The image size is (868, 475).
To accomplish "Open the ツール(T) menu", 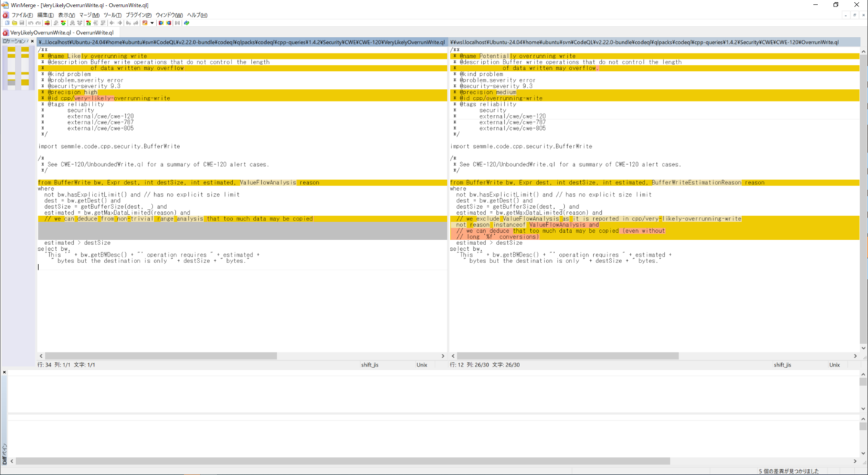I will pyautogui.click(x=112, y=14).
